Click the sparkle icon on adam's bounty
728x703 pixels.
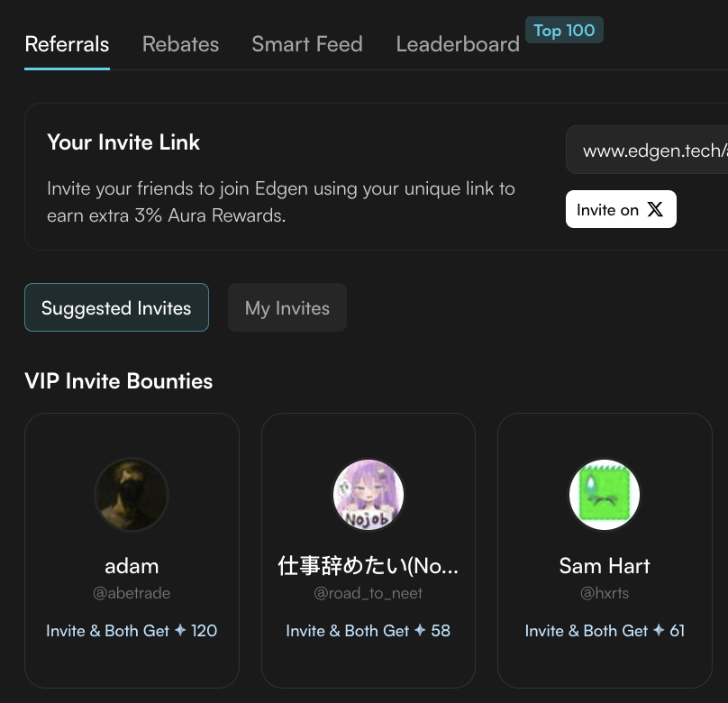(180, 631)
